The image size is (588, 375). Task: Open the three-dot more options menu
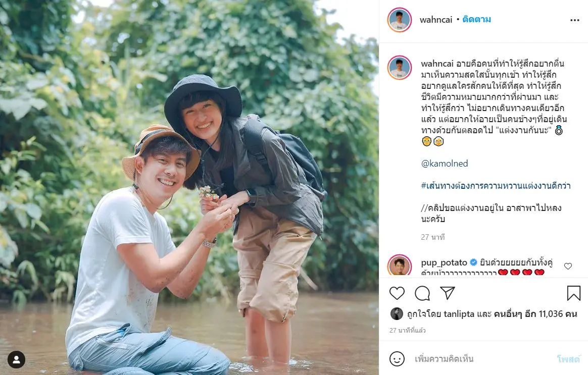574,20
